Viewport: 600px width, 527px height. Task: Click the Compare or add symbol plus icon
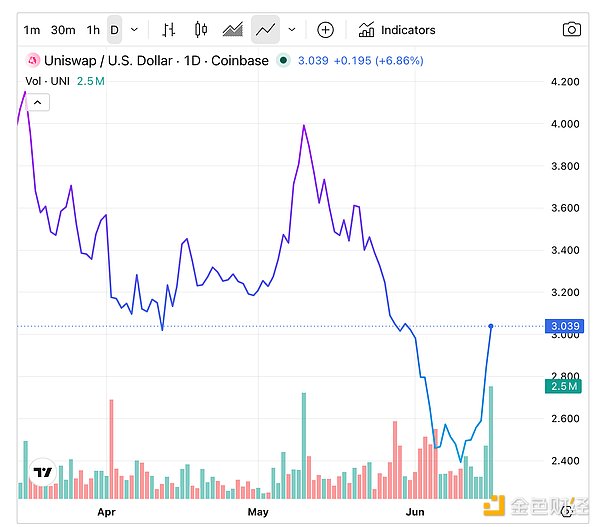point(325,30)
